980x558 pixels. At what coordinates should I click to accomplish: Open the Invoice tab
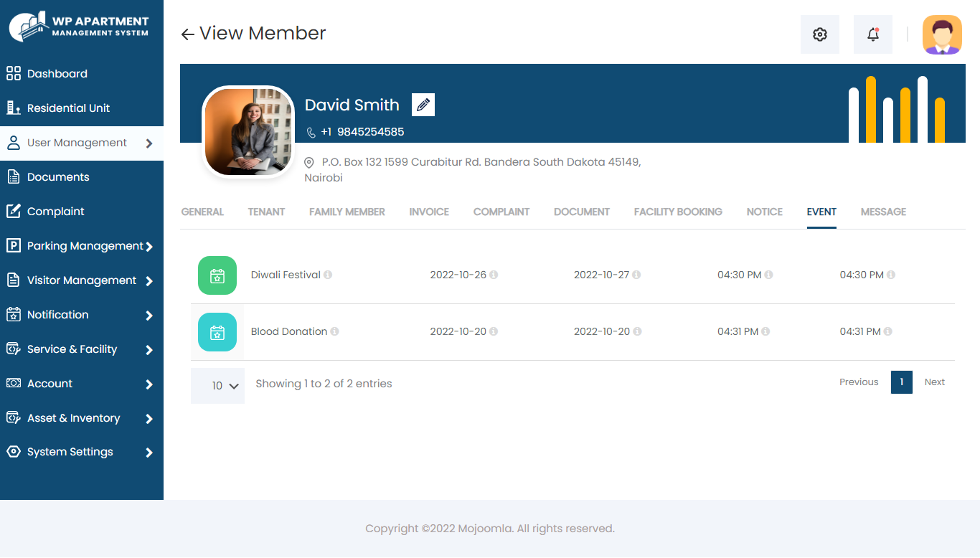pos(429,212)
